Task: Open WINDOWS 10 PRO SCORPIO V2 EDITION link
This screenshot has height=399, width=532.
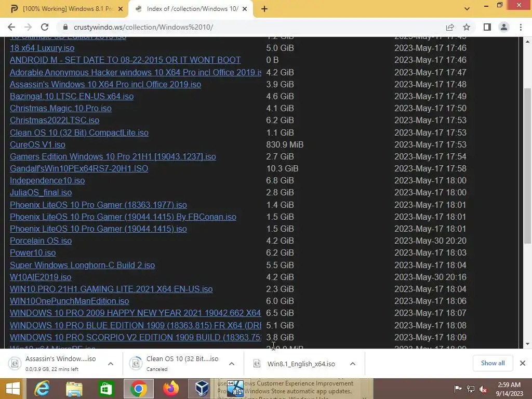Action: click(136, 338)
